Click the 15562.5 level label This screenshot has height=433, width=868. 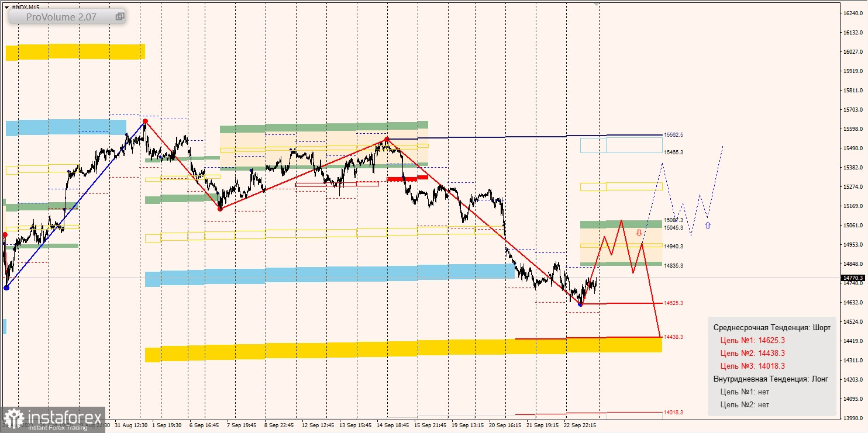coord(674,135)
